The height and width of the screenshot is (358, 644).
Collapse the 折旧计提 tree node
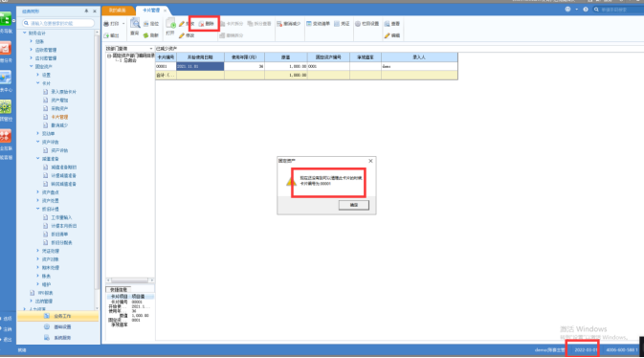click(37, 209)
